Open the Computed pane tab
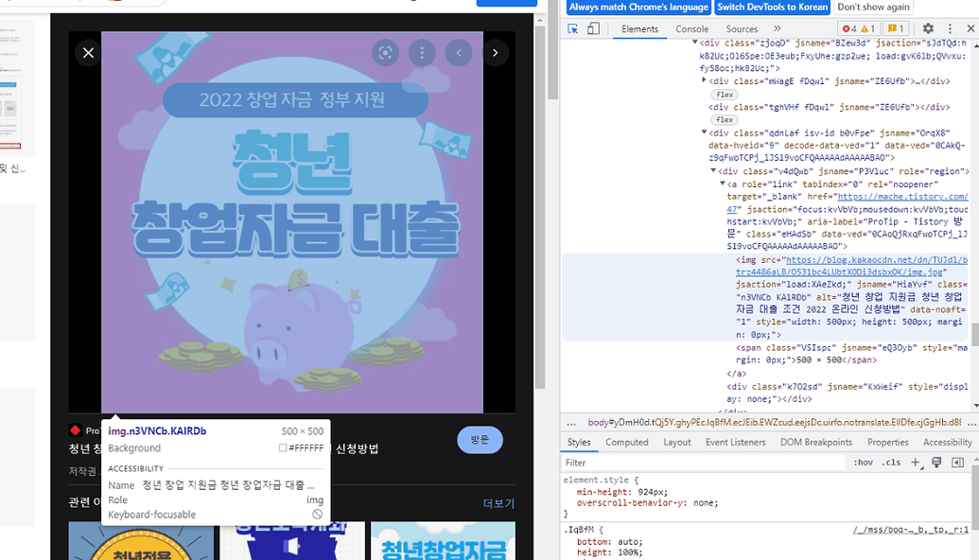Screen dimensions: 979x560 627,442
